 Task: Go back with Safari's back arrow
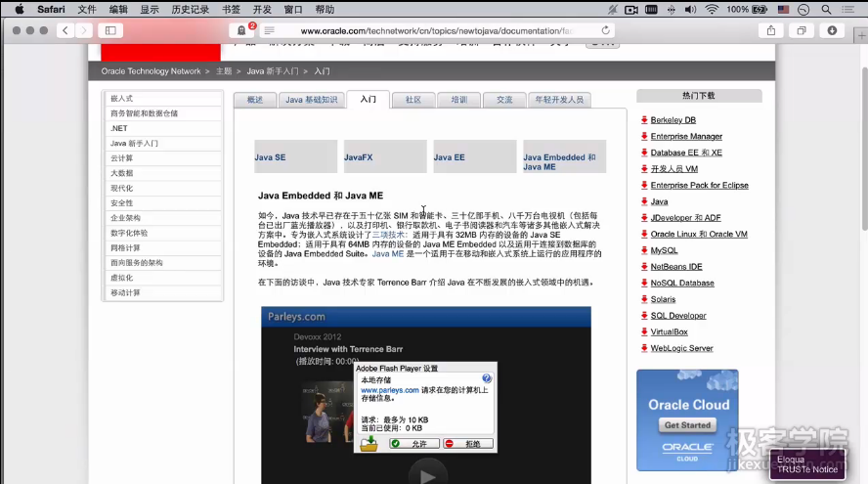[x=65, y=30]
